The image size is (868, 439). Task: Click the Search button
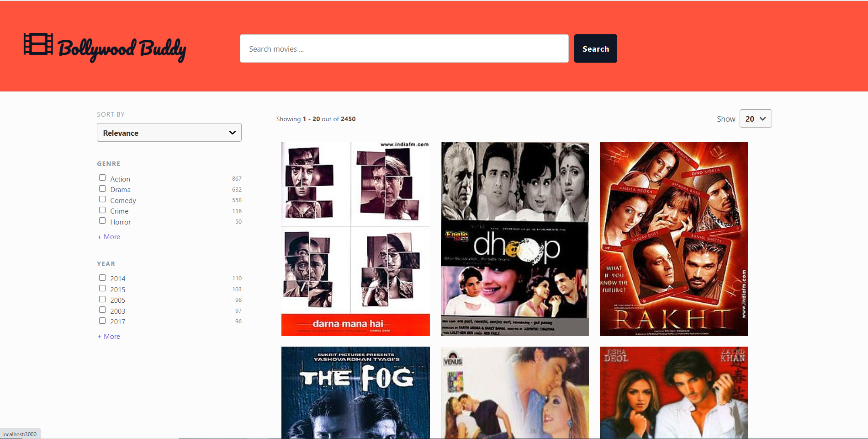point(595,48)
